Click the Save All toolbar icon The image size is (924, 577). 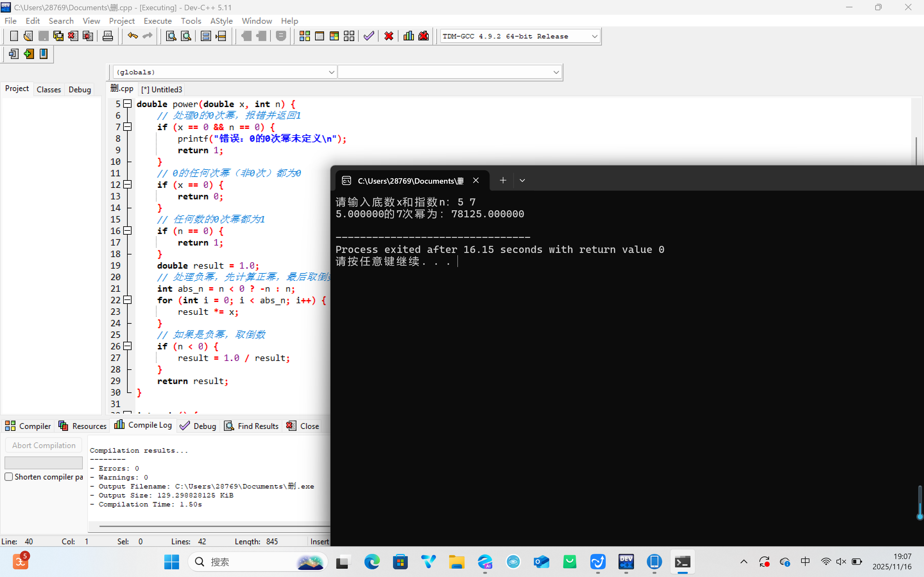(x=58, y=36)
